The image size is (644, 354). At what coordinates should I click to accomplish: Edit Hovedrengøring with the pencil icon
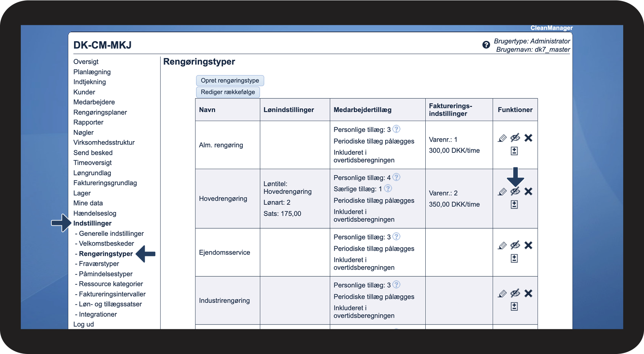[502, 192]
